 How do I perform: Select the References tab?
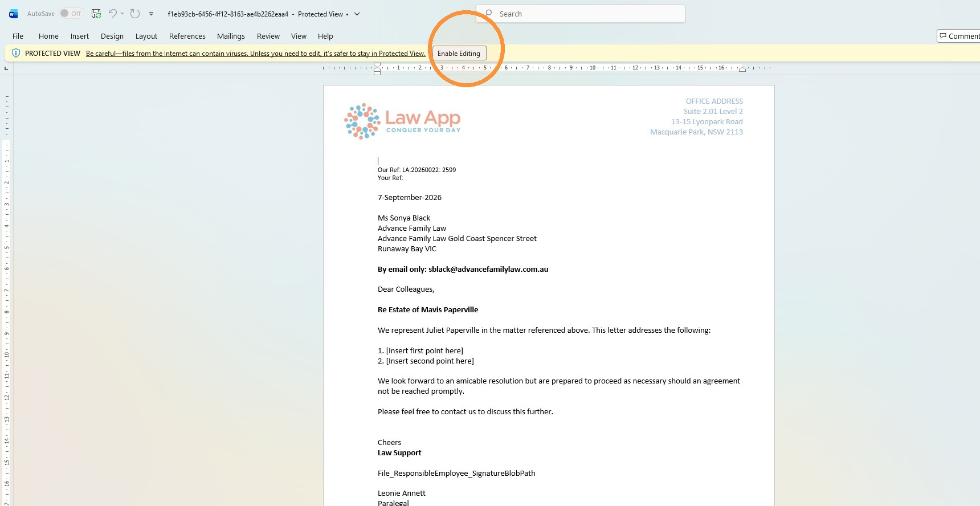click(187, 36)
